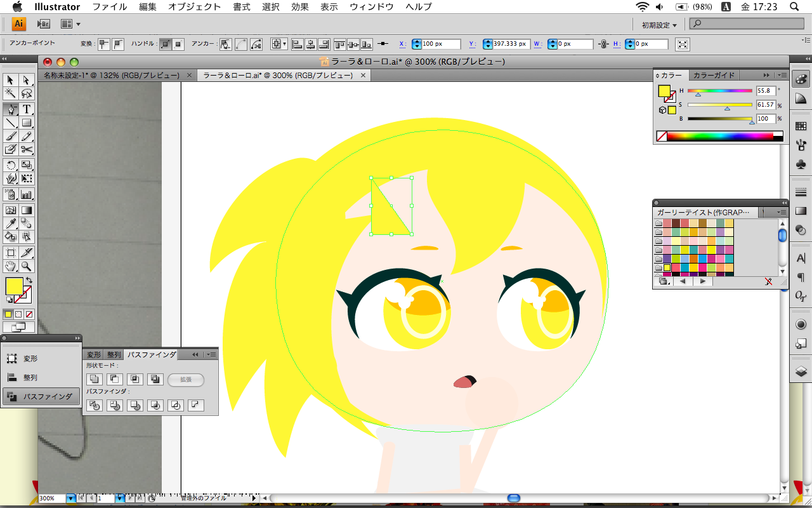Toggle the screen mode button in toolbox

point(19,327)
